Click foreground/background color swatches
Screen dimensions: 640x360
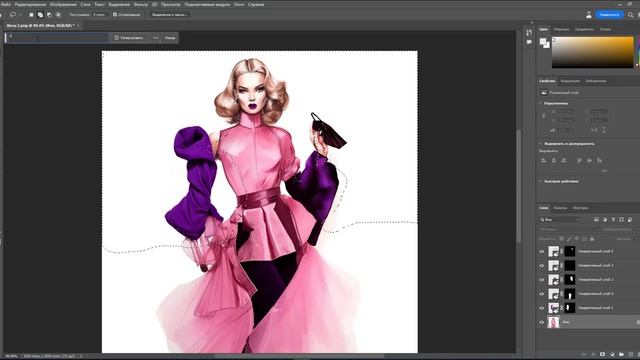pos(544,43)
